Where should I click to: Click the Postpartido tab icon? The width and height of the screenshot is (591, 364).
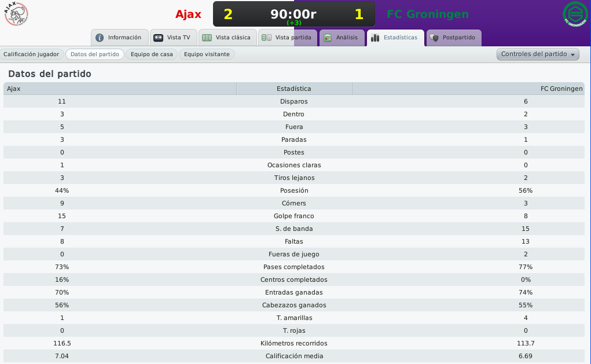pyautogui.click(x=434, y=38)
